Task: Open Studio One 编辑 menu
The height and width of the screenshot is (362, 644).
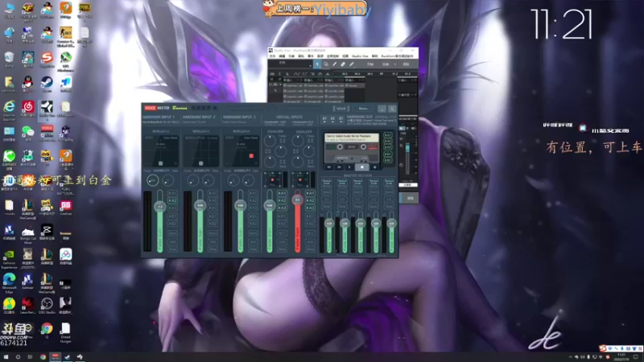Action: click(x=282, y=56)
